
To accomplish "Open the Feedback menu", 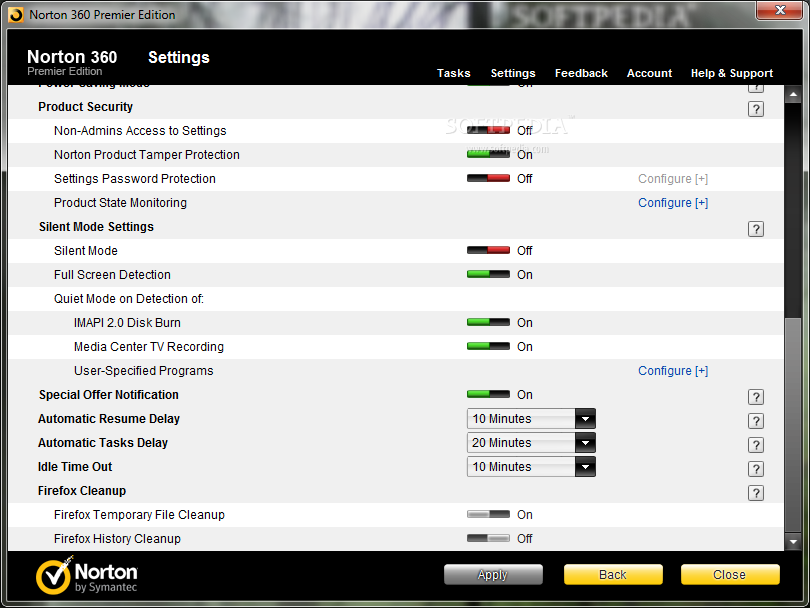I will tap(581, 73).
